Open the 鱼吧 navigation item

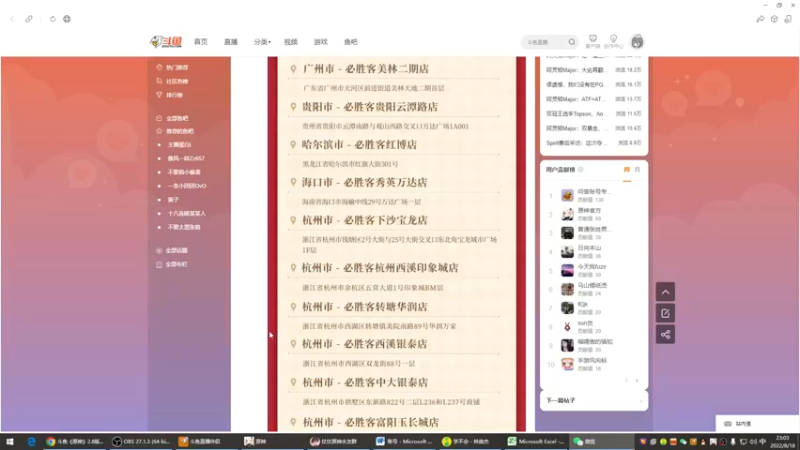(x=351, y=42)
